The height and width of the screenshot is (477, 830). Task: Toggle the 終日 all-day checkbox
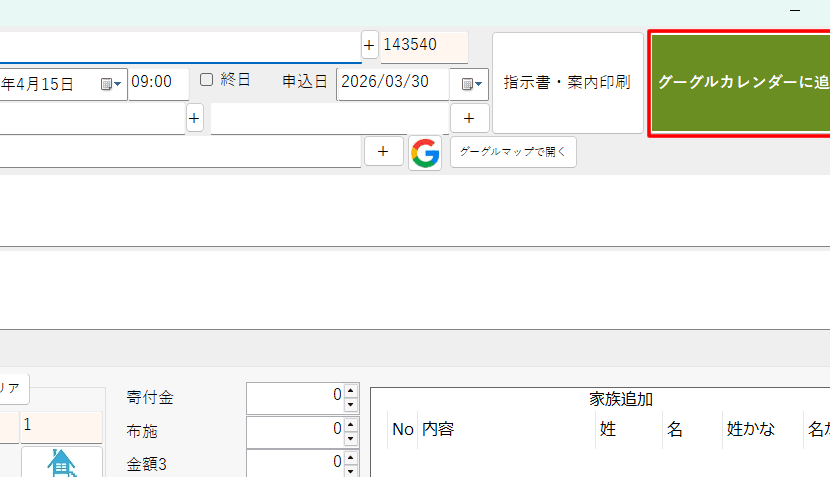click(207, 80)
